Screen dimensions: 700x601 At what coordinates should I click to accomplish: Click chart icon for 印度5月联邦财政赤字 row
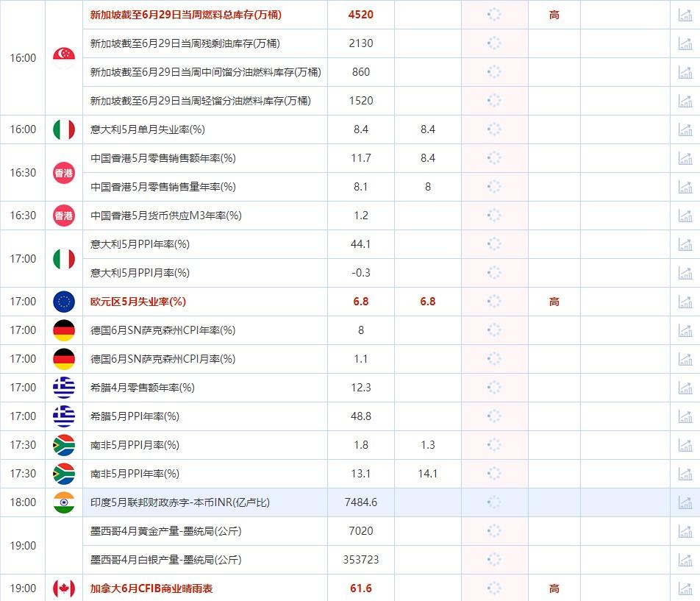point(685,502)
